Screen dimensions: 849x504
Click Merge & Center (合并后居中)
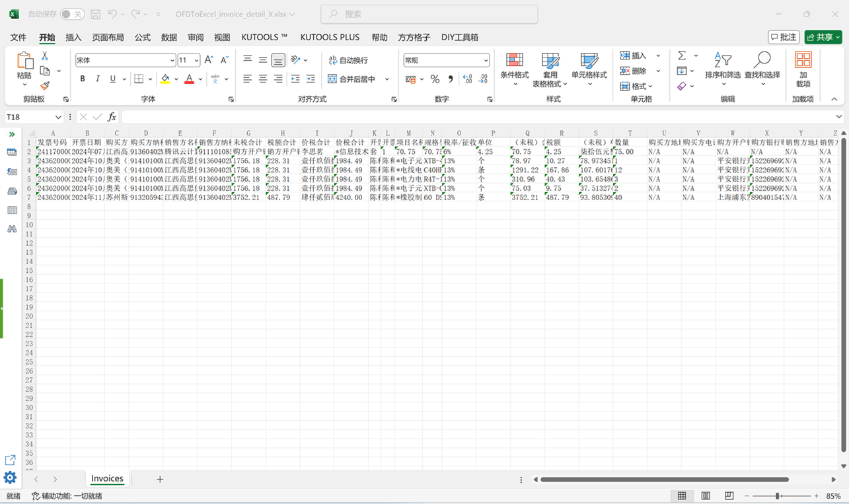click(352, 79)
